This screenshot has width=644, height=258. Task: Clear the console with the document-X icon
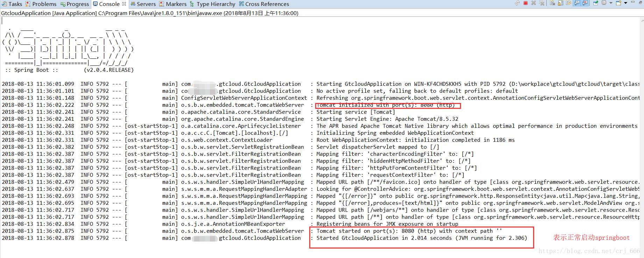pos(552,3)
